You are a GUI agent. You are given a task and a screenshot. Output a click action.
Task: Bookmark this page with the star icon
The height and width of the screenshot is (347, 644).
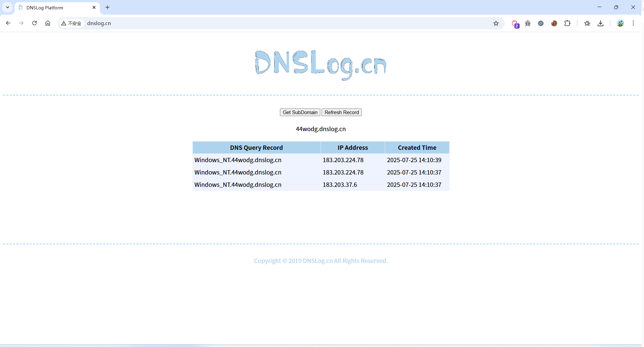(x=496, y=23)
